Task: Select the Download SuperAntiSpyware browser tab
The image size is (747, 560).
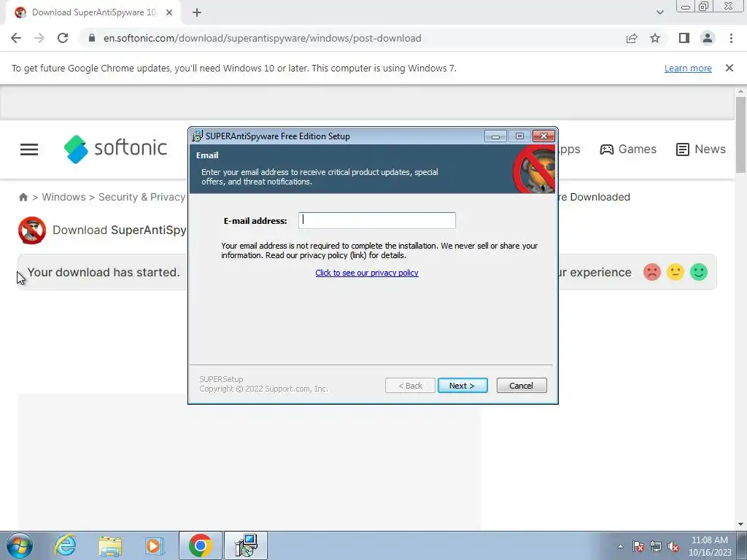Action: [x=93, y=13]
